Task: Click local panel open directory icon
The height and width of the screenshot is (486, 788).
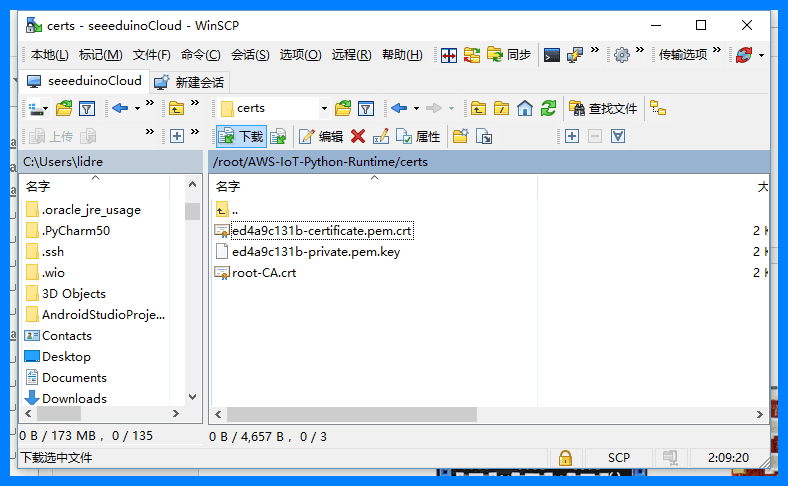Action: coord(64,109)
